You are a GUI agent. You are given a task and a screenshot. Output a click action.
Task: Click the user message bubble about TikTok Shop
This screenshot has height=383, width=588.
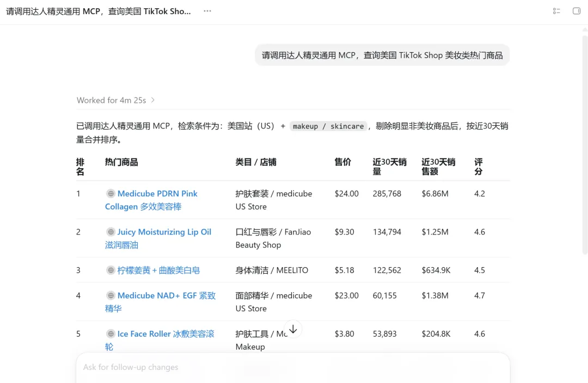[x=382, y=55]
